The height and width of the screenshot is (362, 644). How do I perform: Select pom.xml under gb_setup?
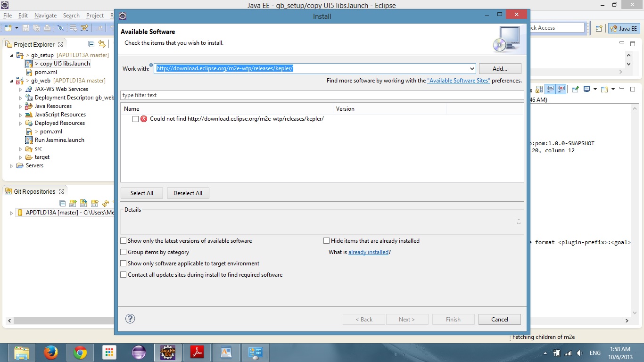click(x=46, y=72)
